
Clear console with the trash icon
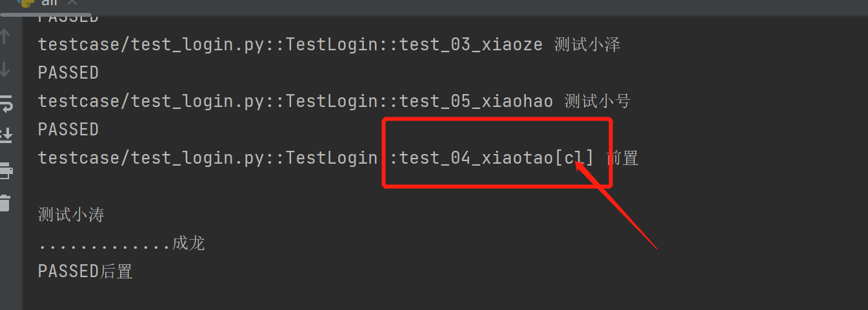pos(5,202)
